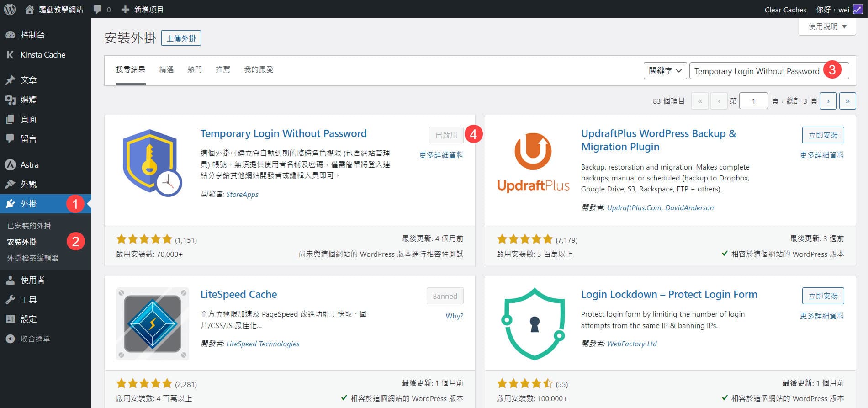
Task: Click 新增項目 in admin bar
Action: pyautogui.click(x=148, y=10)
